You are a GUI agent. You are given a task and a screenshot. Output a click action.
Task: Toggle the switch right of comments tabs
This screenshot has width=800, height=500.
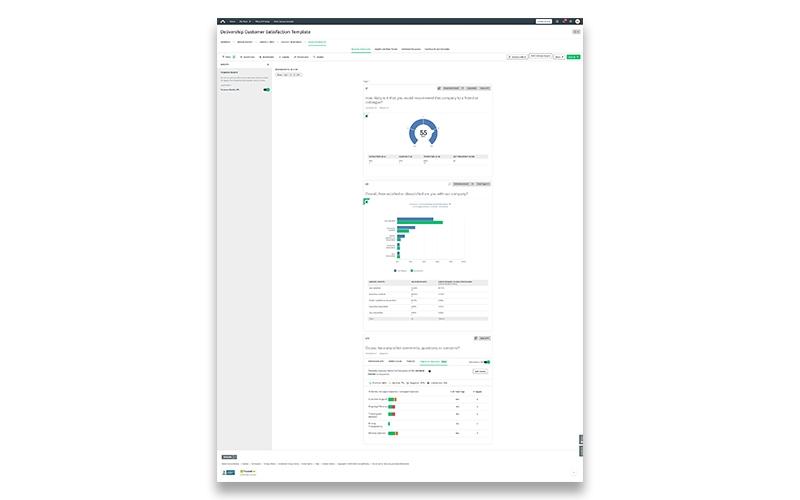click(487, 362)
